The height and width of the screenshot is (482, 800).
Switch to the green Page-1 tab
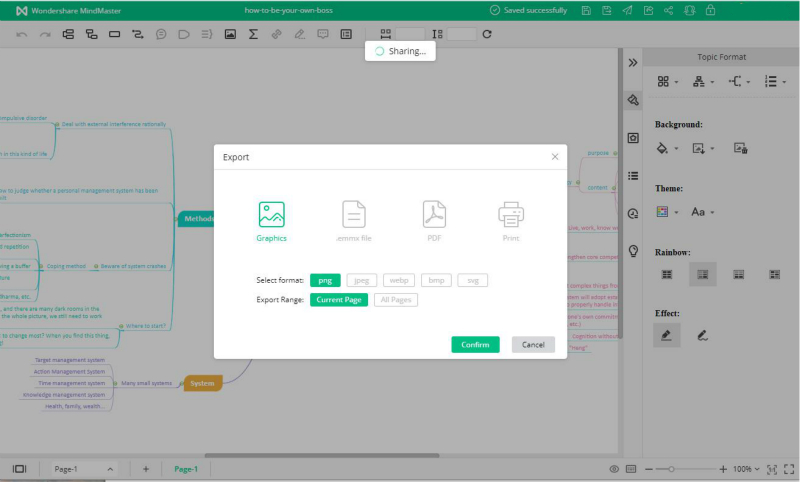(x=186, y=468)
